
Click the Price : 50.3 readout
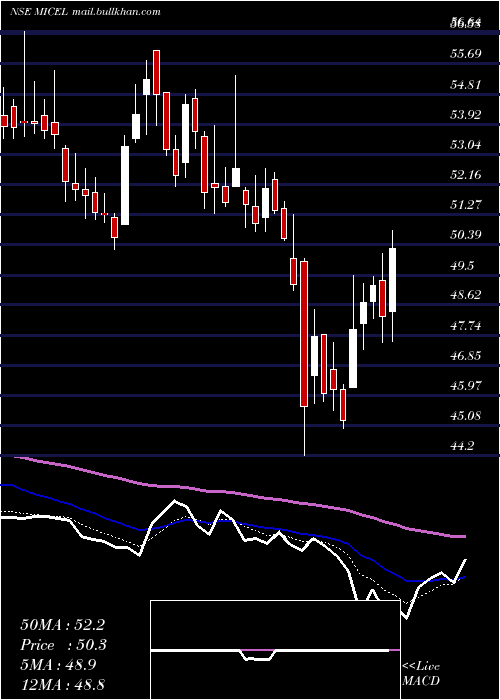tap(64, 645)
